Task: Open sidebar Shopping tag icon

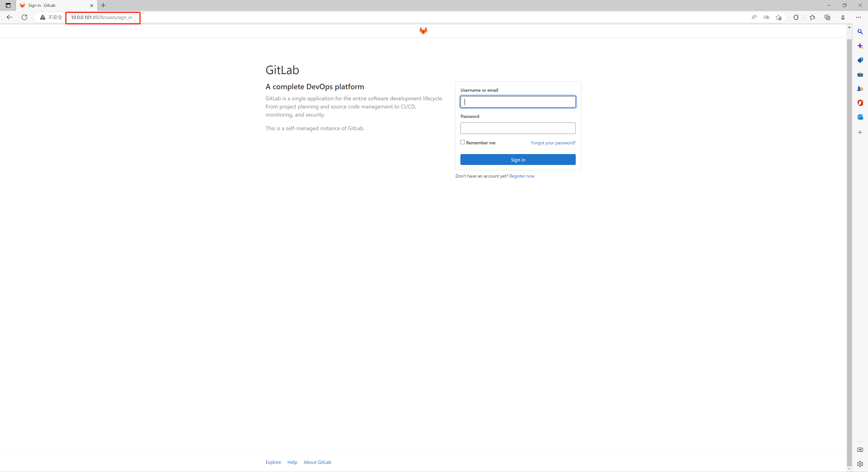Action: click(860, 60)
